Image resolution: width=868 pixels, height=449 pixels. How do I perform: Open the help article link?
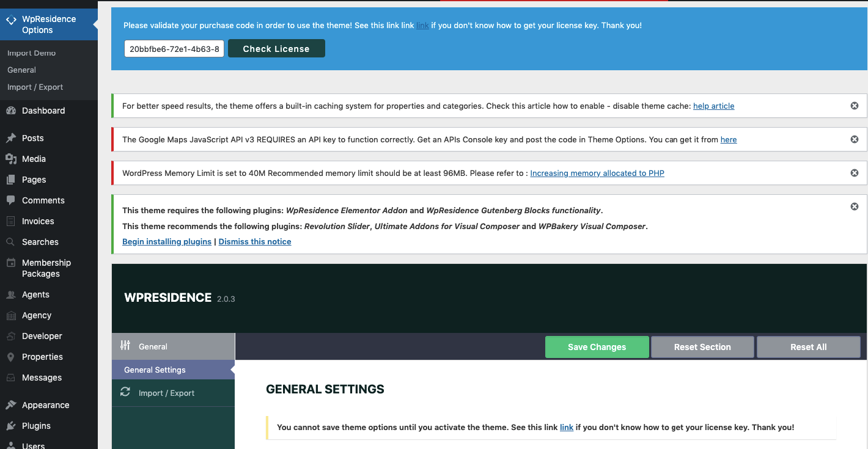[x=713, y=106]
